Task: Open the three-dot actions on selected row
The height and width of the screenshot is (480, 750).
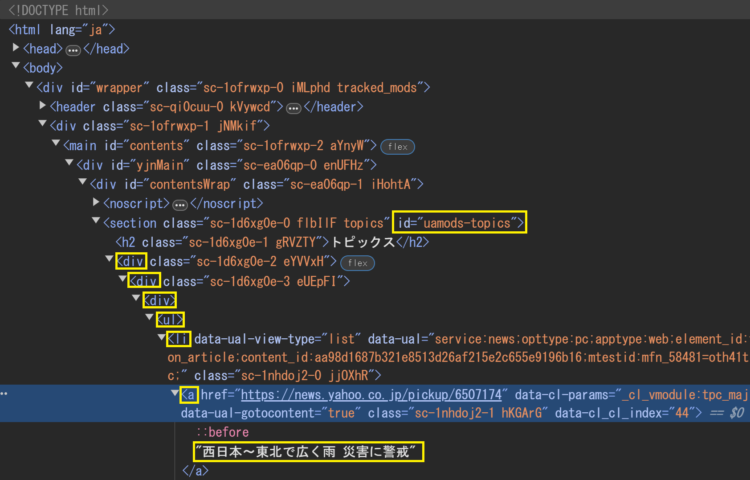Action: 4,394
